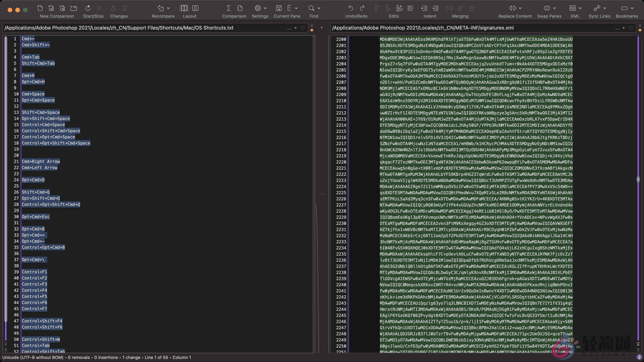Screen dimensions: 644x362
Task: Toggle two-pane layout view
Action: pyautogui.click(x=184, y=8)
